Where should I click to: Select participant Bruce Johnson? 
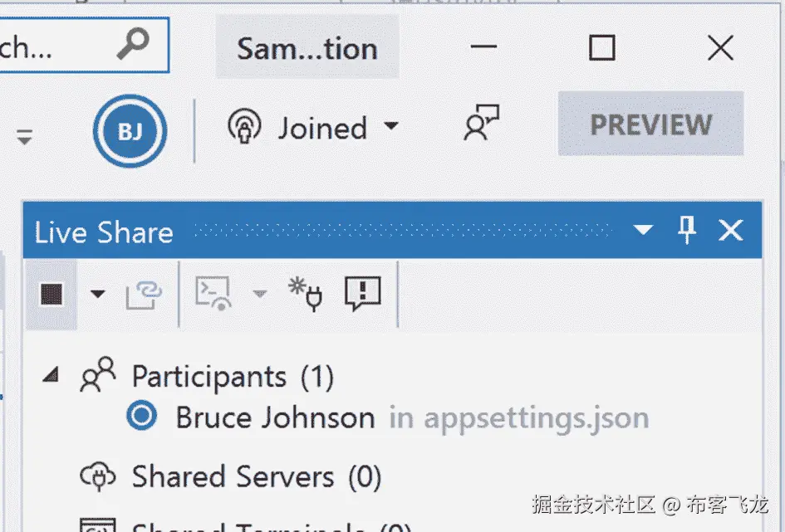[x=275, y=417]
